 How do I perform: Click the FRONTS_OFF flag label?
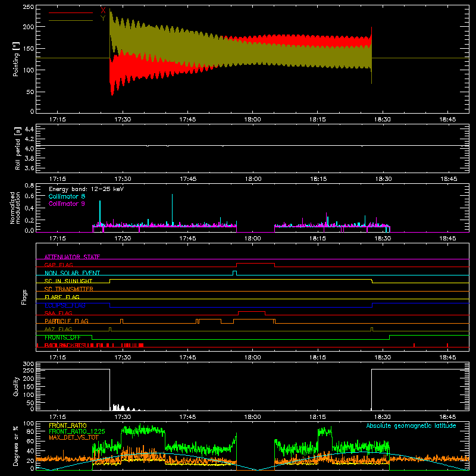click(62, 337)
